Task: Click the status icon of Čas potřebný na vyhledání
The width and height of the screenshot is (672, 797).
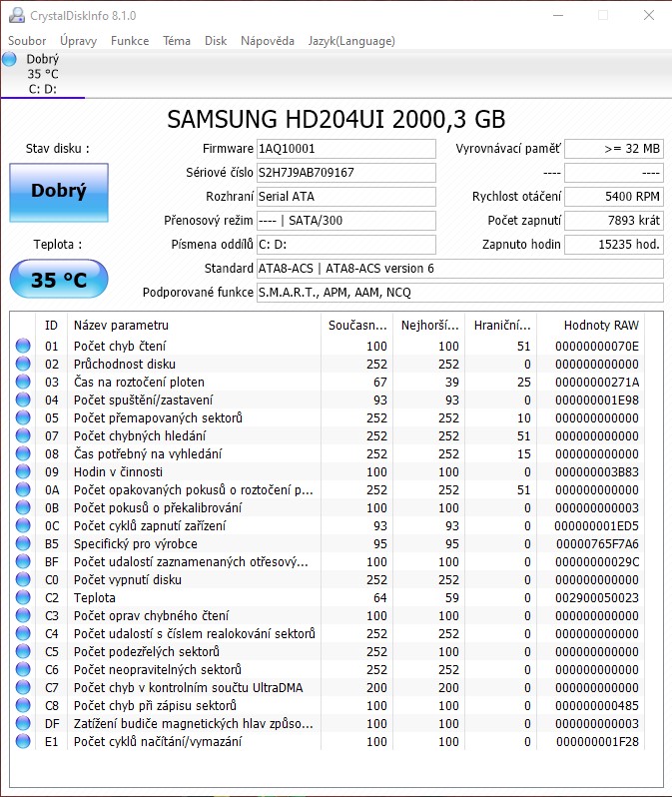Action: point(23,453)
